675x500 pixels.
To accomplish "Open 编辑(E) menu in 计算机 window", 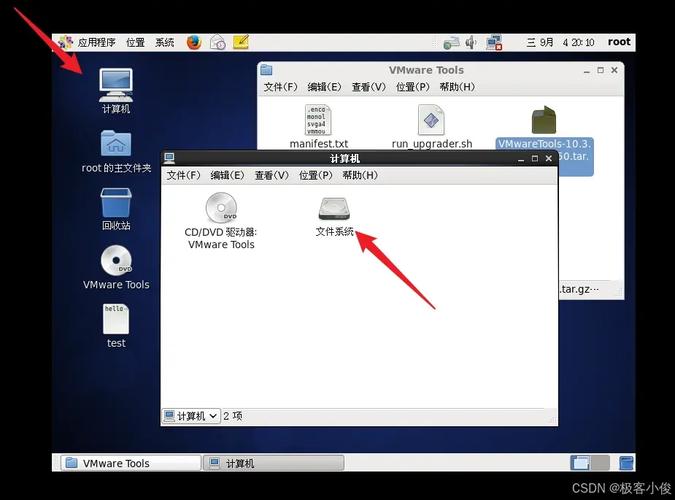I will point(227,175).
